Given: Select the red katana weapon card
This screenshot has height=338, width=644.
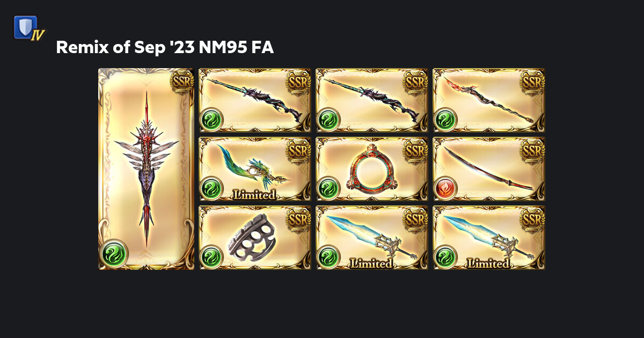Looking at the screenshot, I should pyautogui.click(x=489, y=169).
